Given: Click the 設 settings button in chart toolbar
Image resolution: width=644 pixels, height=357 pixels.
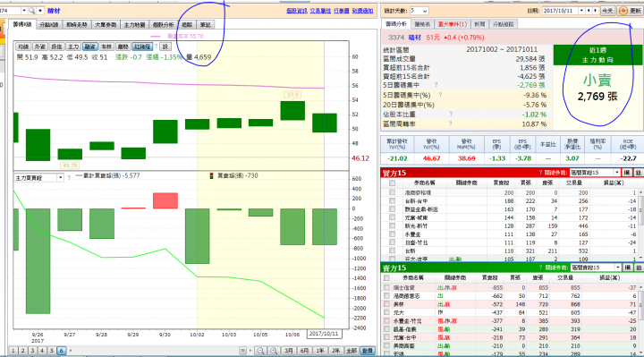Looking at the screenshot, I should 165,47.
